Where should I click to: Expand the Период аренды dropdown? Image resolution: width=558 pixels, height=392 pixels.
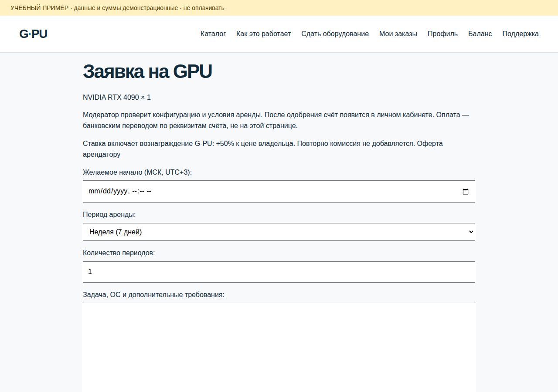279,232
